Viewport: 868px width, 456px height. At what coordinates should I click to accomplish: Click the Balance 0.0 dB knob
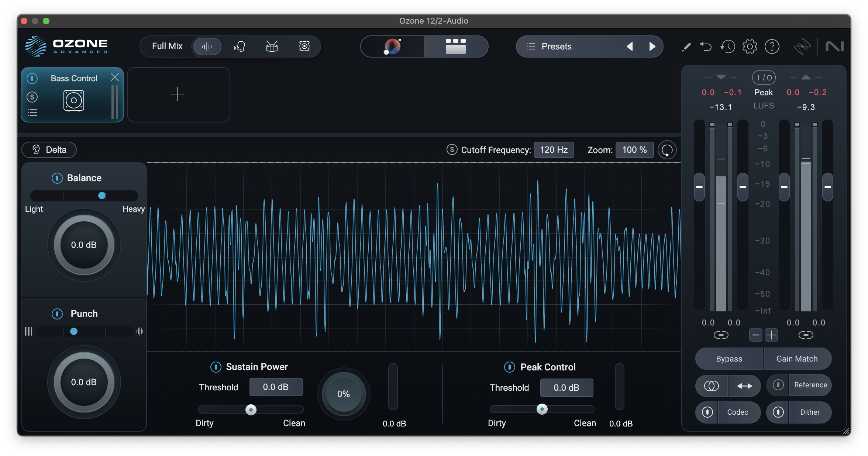[84, 245]
